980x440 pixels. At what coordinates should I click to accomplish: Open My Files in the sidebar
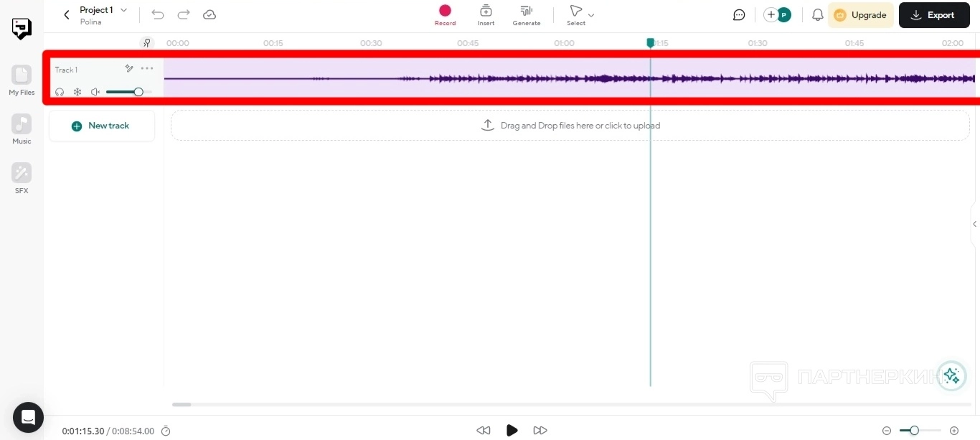point(22,80)
